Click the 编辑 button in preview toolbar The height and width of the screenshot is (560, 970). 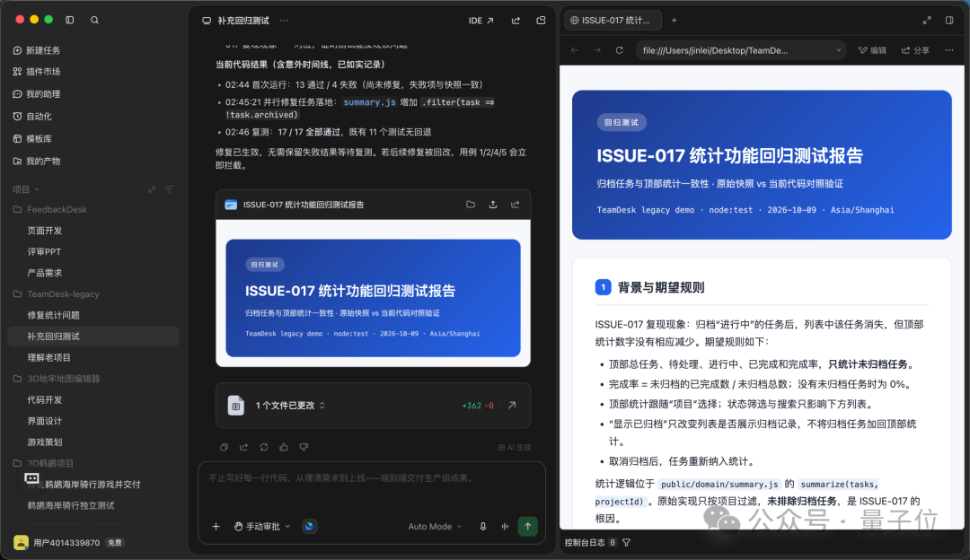pyautogui.click(x=872, y=50)
